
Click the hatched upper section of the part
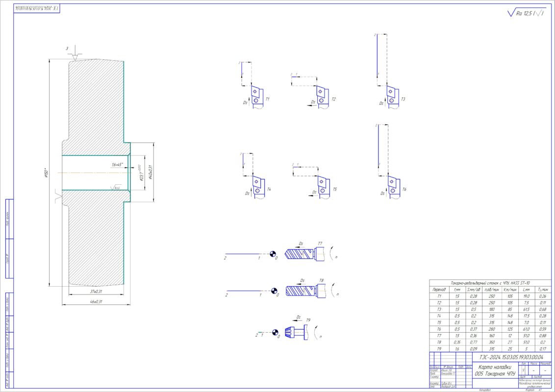tap(96, 98)
